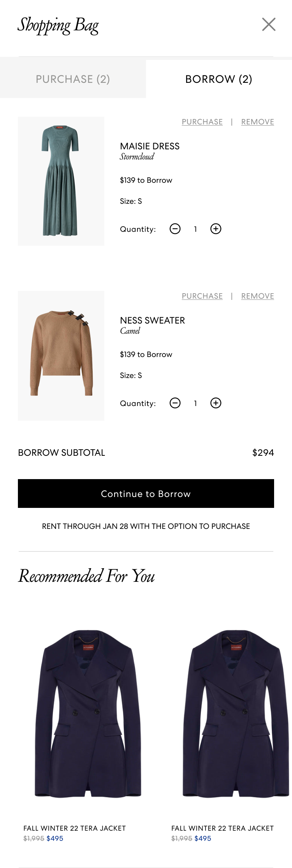292x868 pixels.
Task: Open the Maisie Dress title link
Action: [150, 146]
